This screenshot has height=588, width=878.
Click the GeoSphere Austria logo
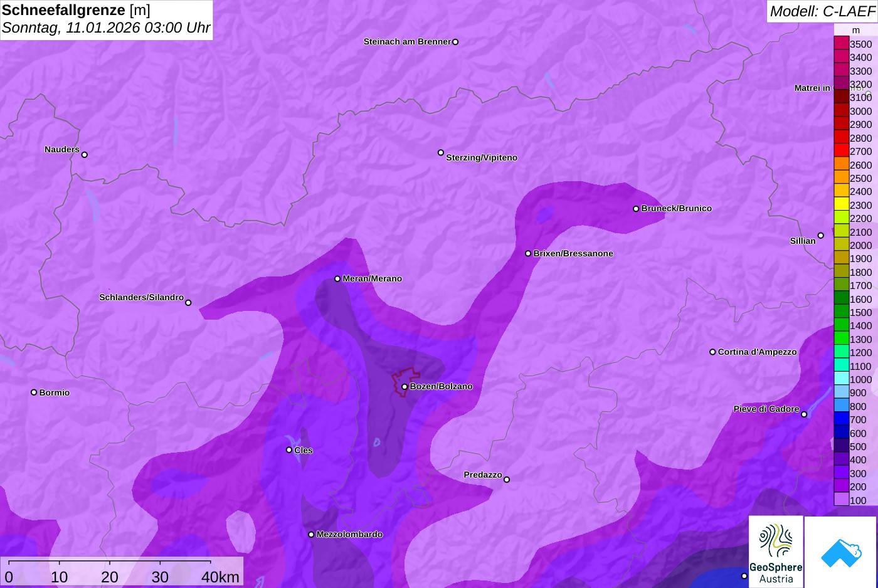click(776, 552)
